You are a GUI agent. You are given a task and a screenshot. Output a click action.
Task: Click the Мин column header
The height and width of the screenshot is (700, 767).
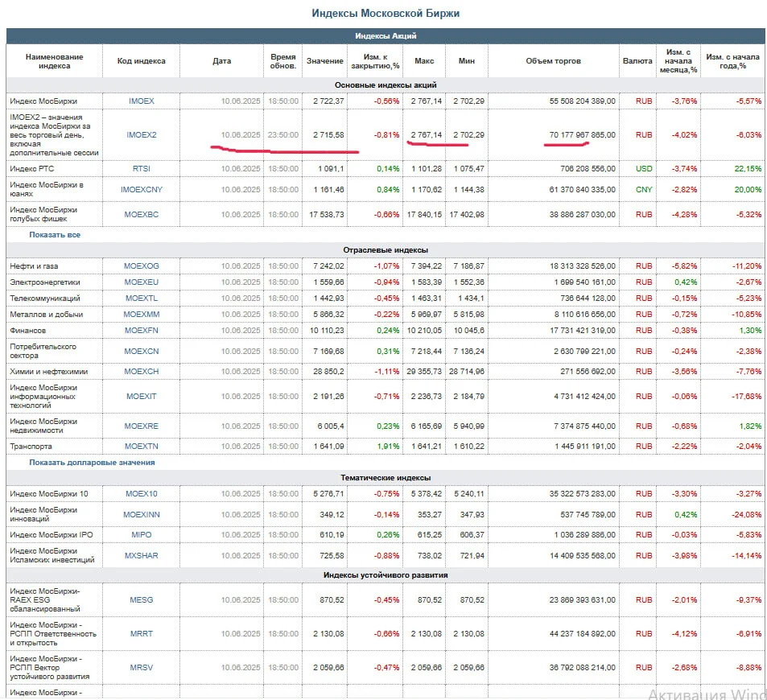pyautogui.click(x=467, y=60)
